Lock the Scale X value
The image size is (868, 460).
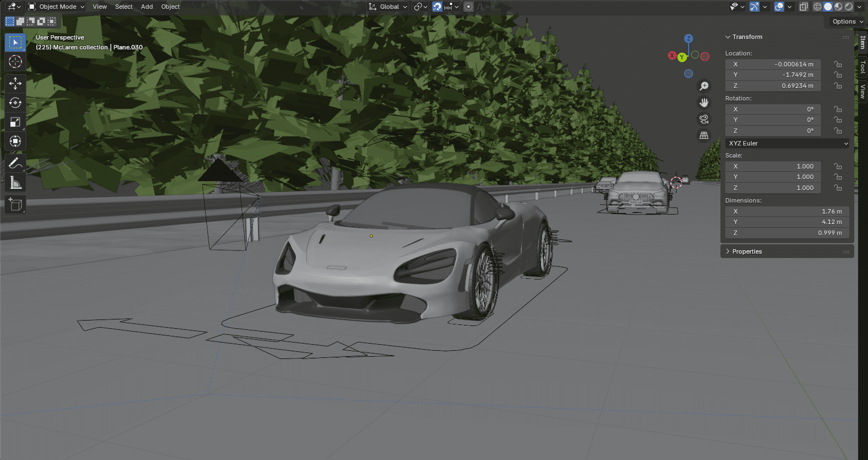(838, 166)
